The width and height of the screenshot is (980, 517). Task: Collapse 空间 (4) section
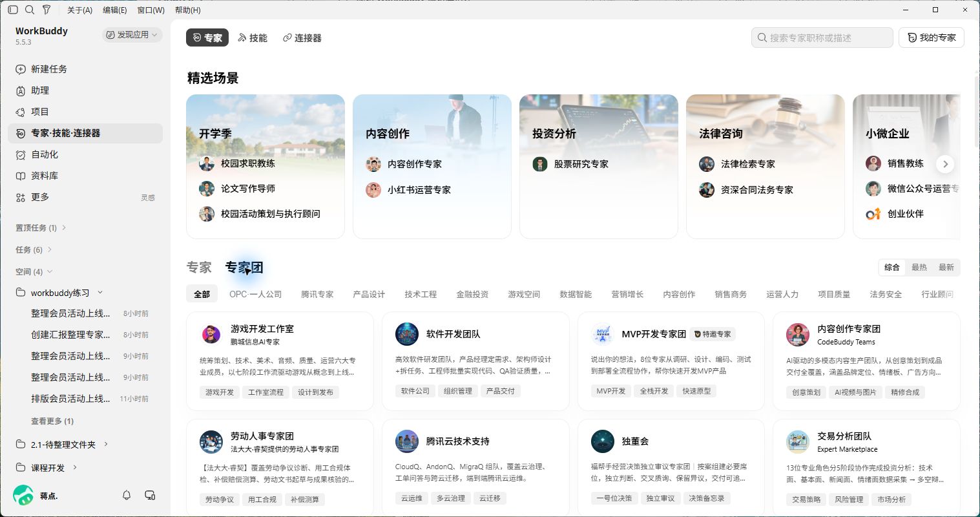click(x=34, y=271)
